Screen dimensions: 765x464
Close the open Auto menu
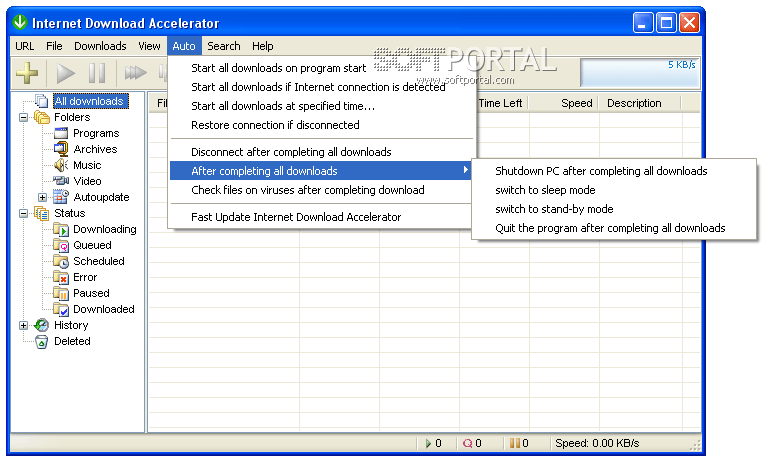[x=184, y=46]
